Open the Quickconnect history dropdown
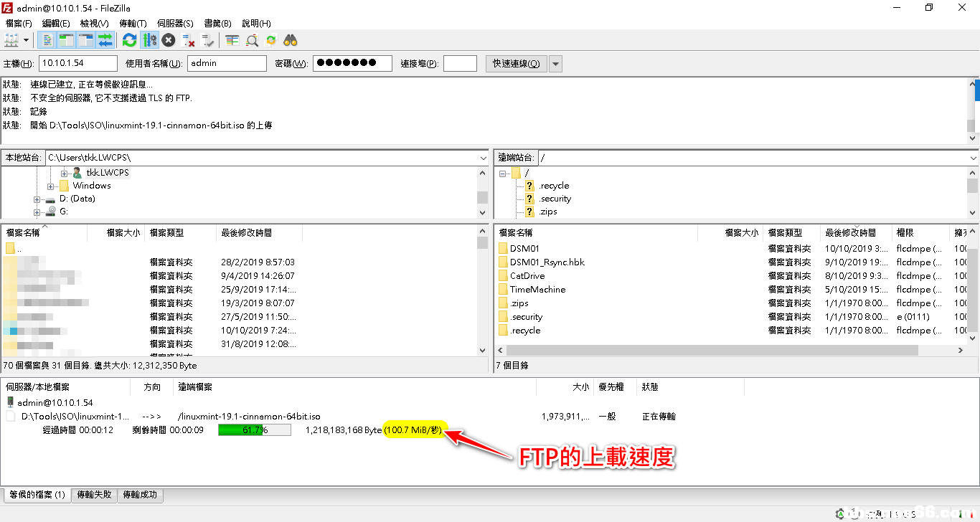The width and height of the screenshot is (980, 522). pos(555,64)
